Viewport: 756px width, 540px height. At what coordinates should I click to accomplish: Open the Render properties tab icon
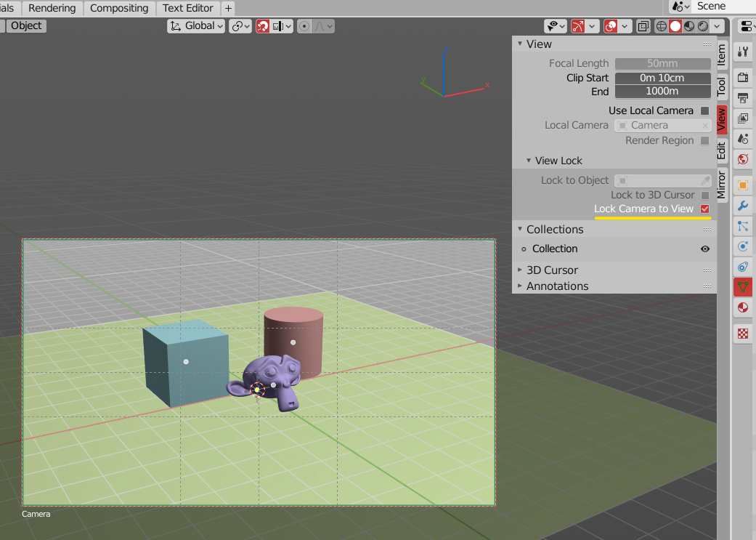tap(743, 77)
